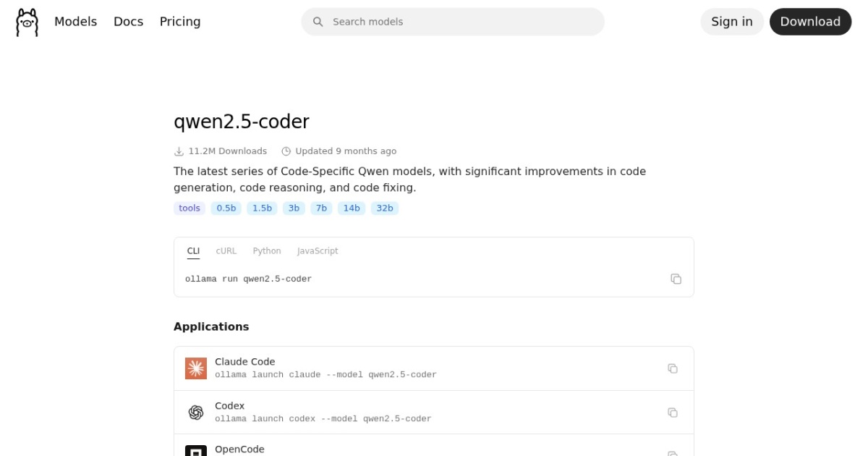Click the magnifier in the search bar
868x456 pixels.
coord(318,22)
